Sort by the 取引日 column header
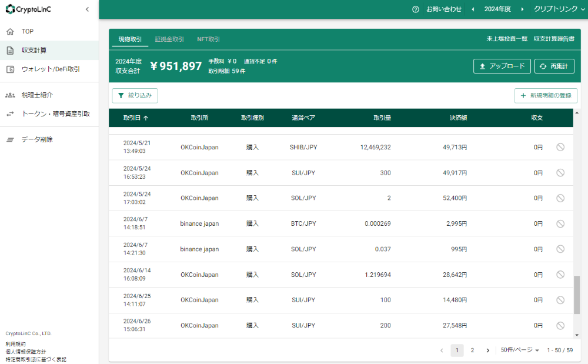588x364 pixels. [136, 118]
